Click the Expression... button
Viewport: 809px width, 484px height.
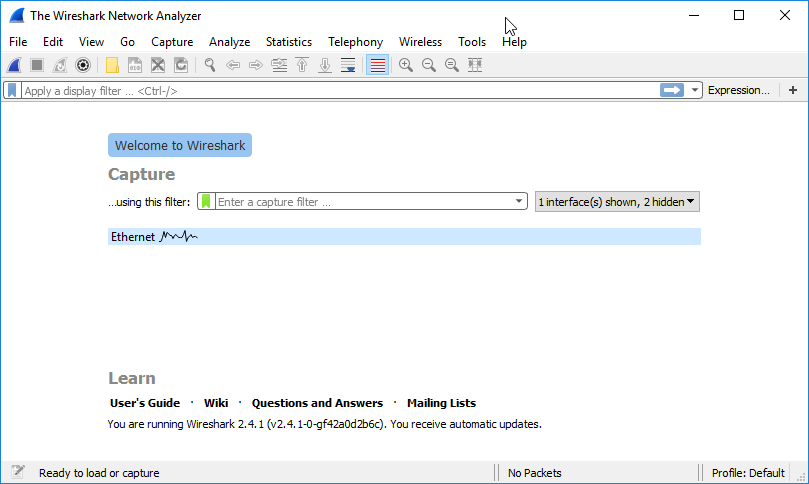pos(738,90)
